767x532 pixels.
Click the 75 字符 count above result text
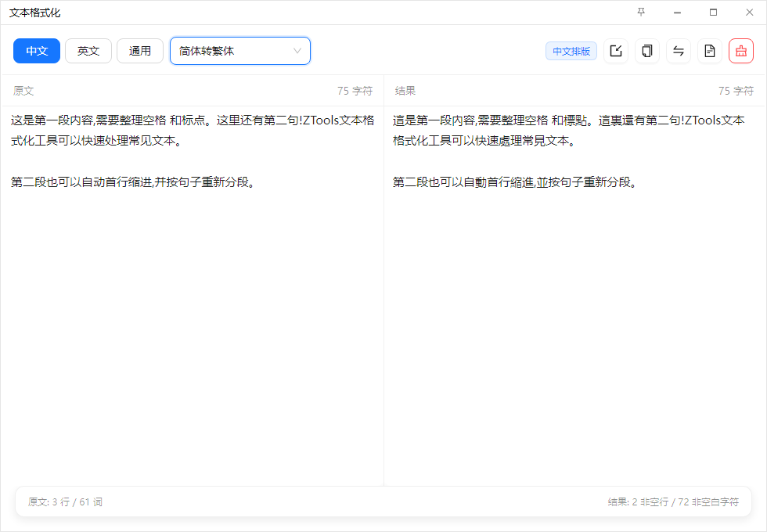(736, 91)
